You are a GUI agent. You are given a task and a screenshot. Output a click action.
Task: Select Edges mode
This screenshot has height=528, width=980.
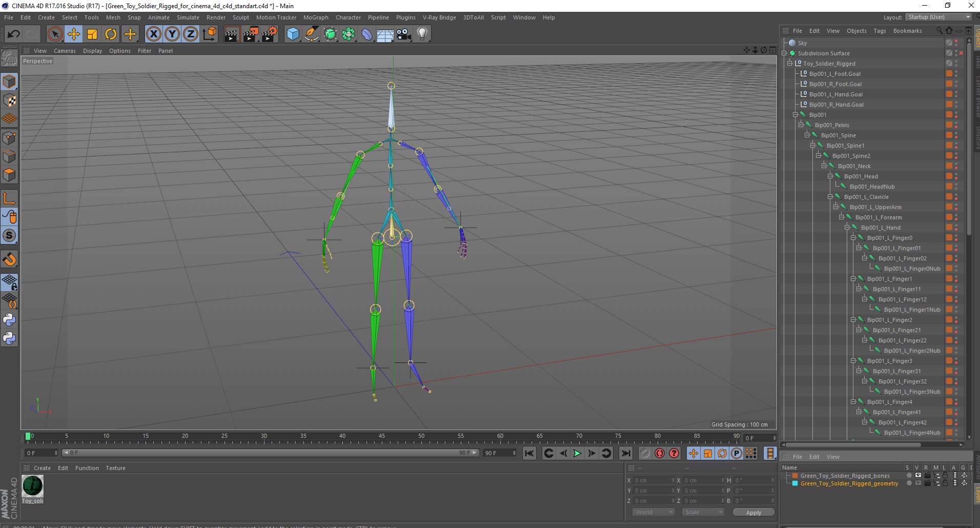tap(9, 156)
